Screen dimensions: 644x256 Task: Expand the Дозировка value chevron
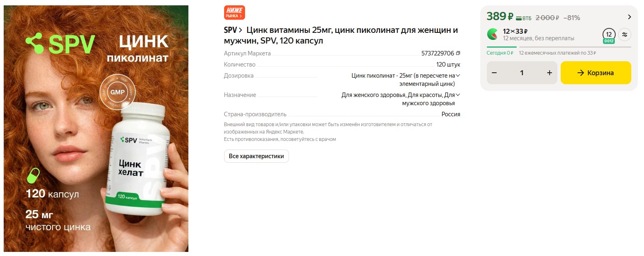tap(458, 76)
